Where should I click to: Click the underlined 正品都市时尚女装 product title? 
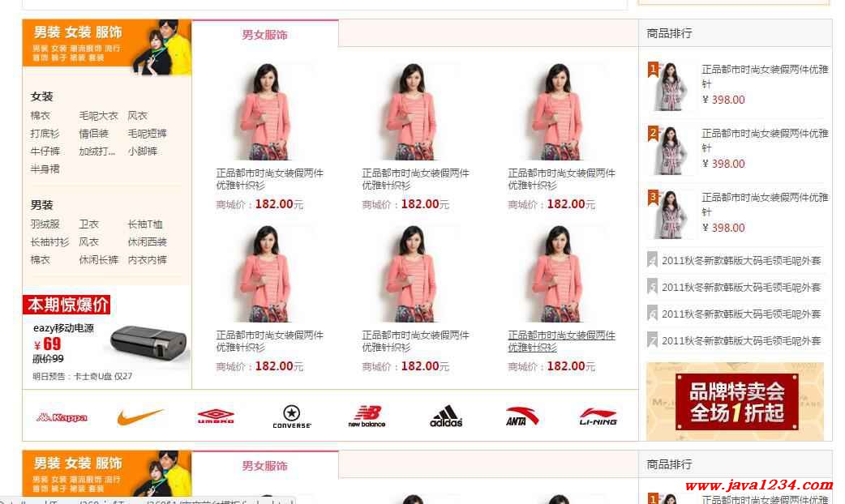(561, 341)
